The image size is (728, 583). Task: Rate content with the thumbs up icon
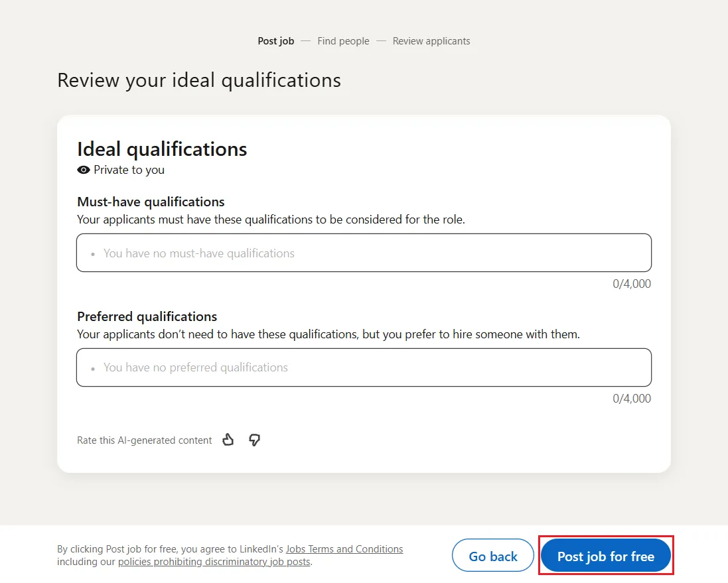228,440
